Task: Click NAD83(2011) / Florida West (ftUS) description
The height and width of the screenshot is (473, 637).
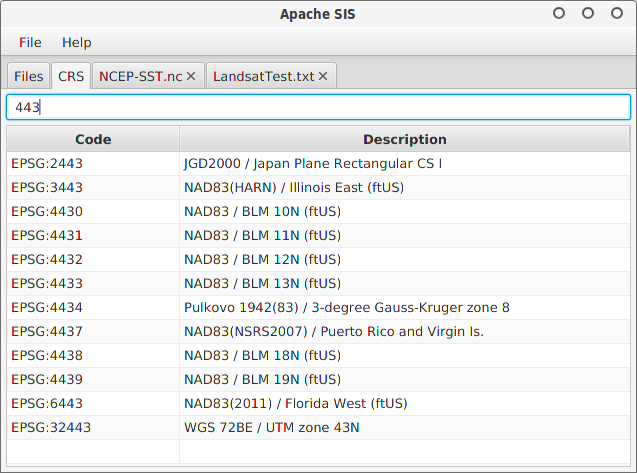Action: click(296, 403)
